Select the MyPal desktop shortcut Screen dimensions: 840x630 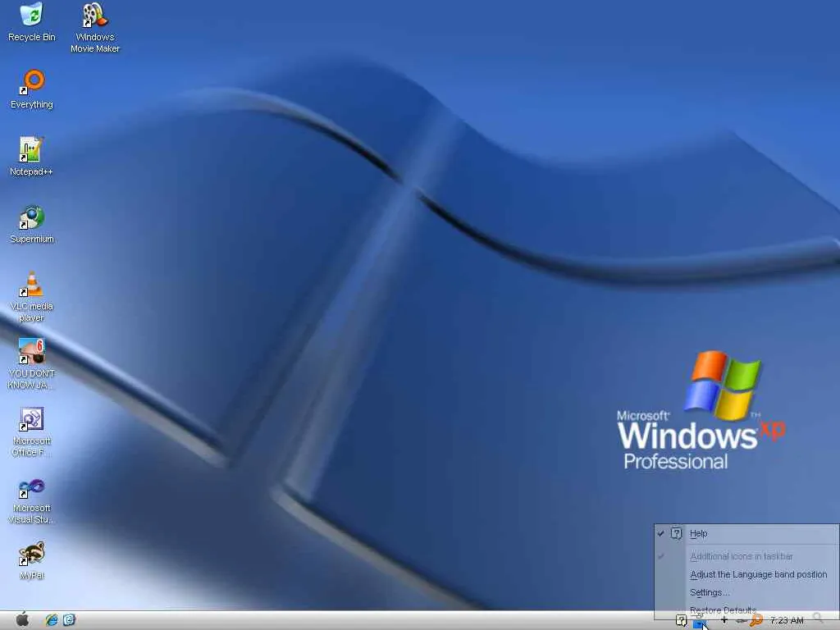point(32,561)
